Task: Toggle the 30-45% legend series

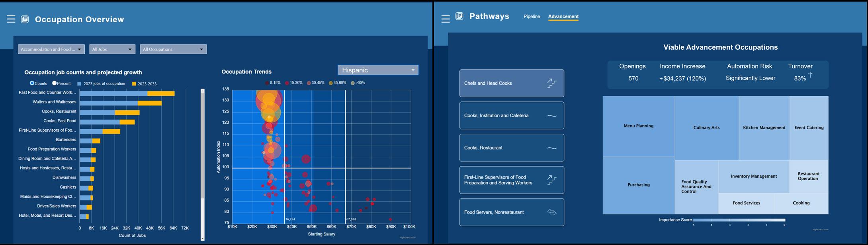Action: pyautogui.click(x=316, y=83)
